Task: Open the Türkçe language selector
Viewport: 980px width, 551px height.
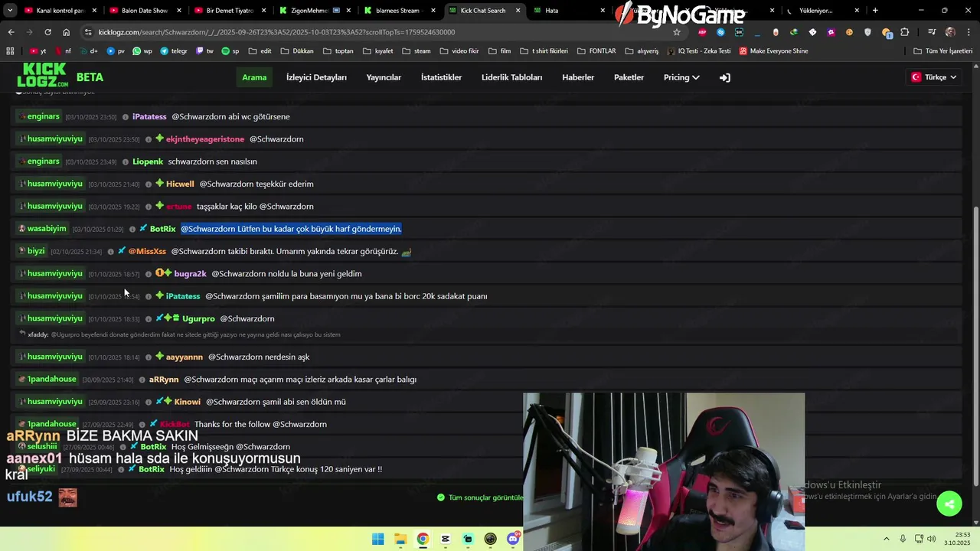Action: point(933,77)
